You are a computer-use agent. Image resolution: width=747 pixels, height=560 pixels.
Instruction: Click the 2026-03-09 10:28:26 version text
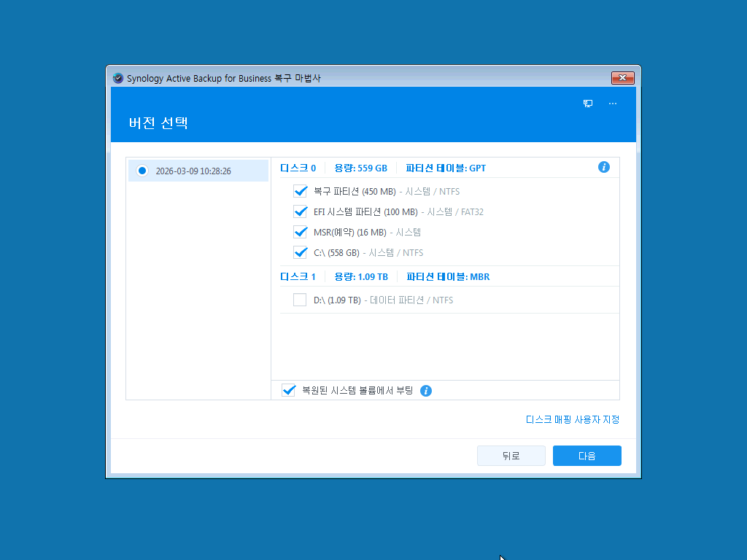point(193,171)
